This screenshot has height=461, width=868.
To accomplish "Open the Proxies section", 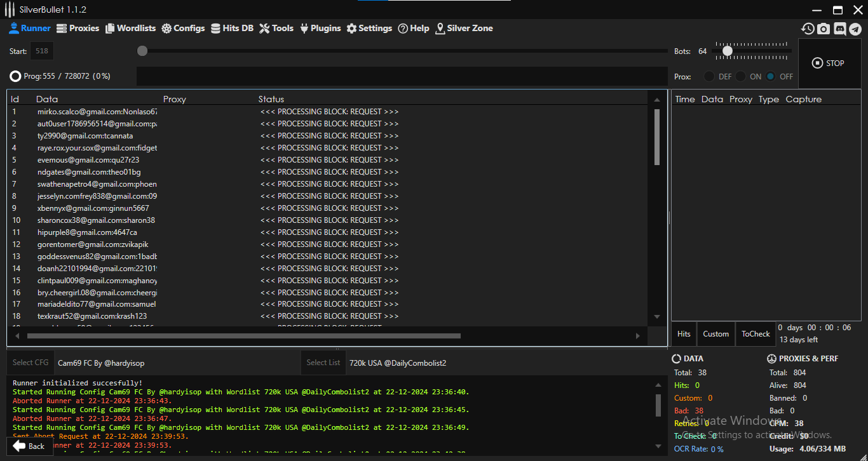I will [78, 28].
